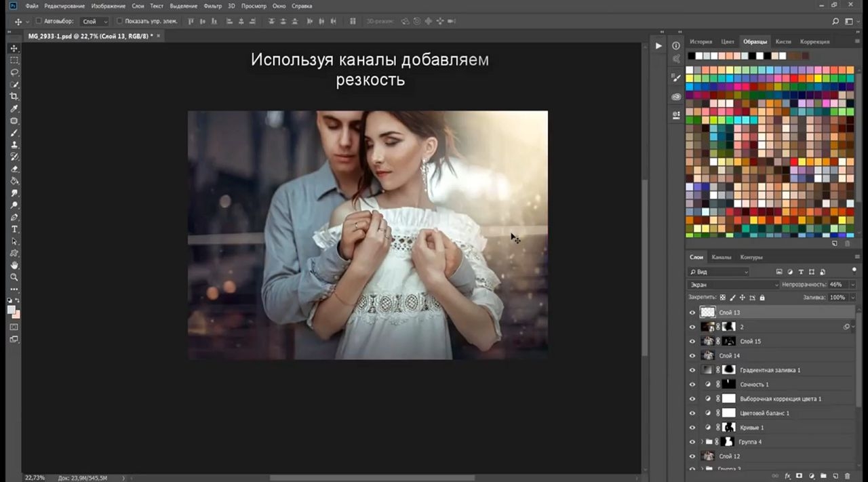
Task: Switch to the Коррекция tab
Action: tap(815, 41)
